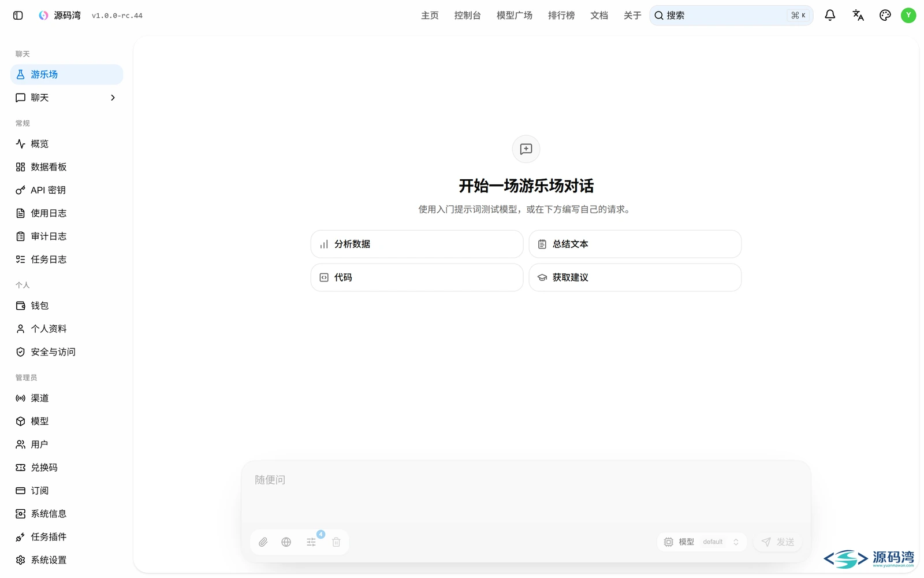Open API 密钥 in the sidebar

tap(67, 190)
